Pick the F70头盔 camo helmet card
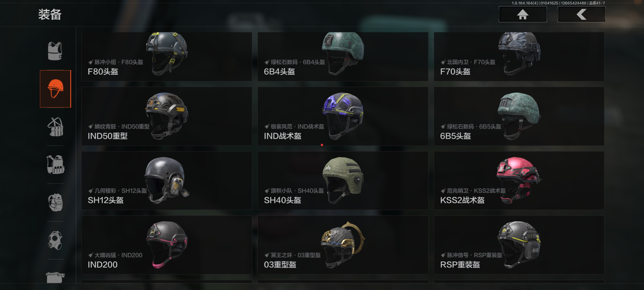This screenshot has width=644, height=290. pos(519,56)
